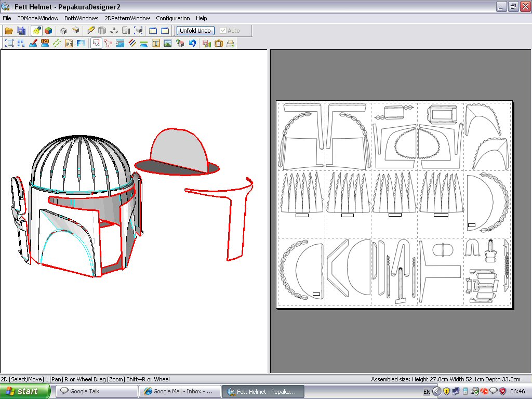Click the landscape picture image icon
Image resolution: width=532 pixels, height=399 pixels.
click(168, 43)
